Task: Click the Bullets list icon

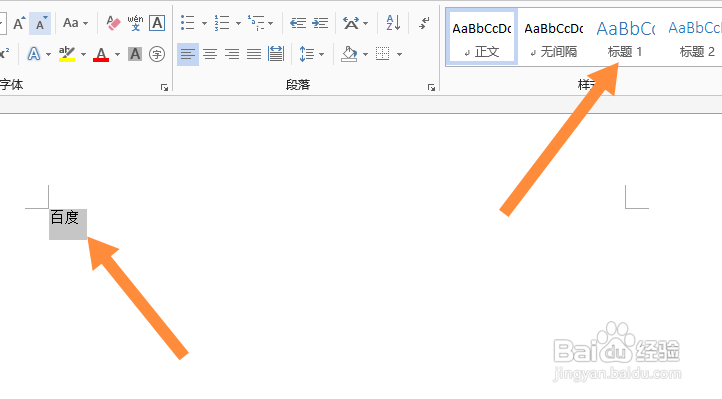Action: (187, 23)
